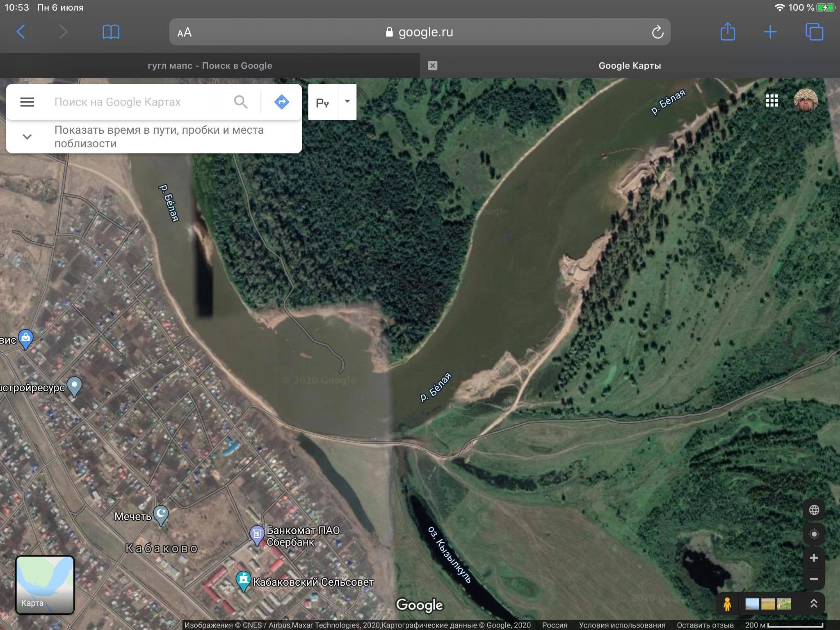The image size is (840, 630).
Task: Click the search magnifier icon
Action: coord(241,102)
